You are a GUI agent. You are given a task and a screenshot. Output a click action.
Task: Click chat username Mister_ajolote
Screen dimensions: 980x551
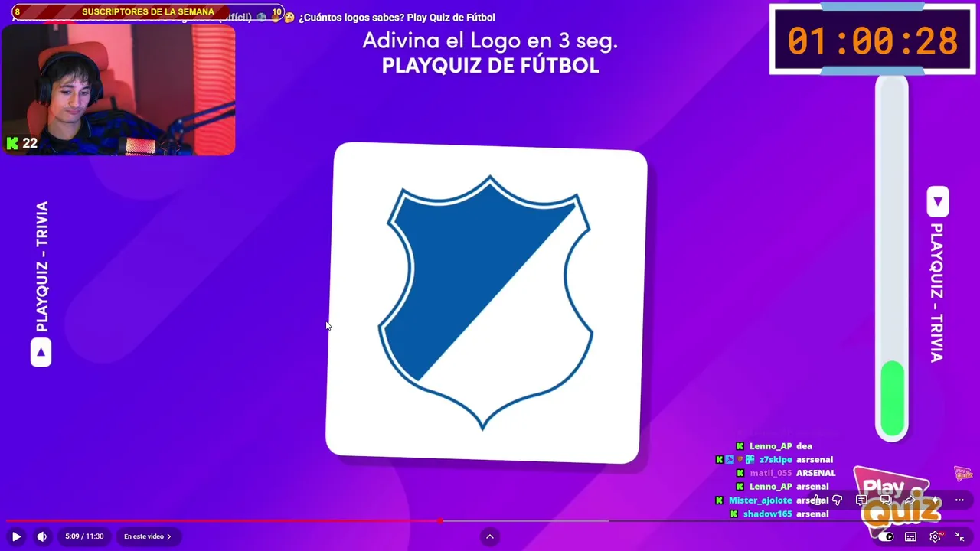[x=760, y=500]
